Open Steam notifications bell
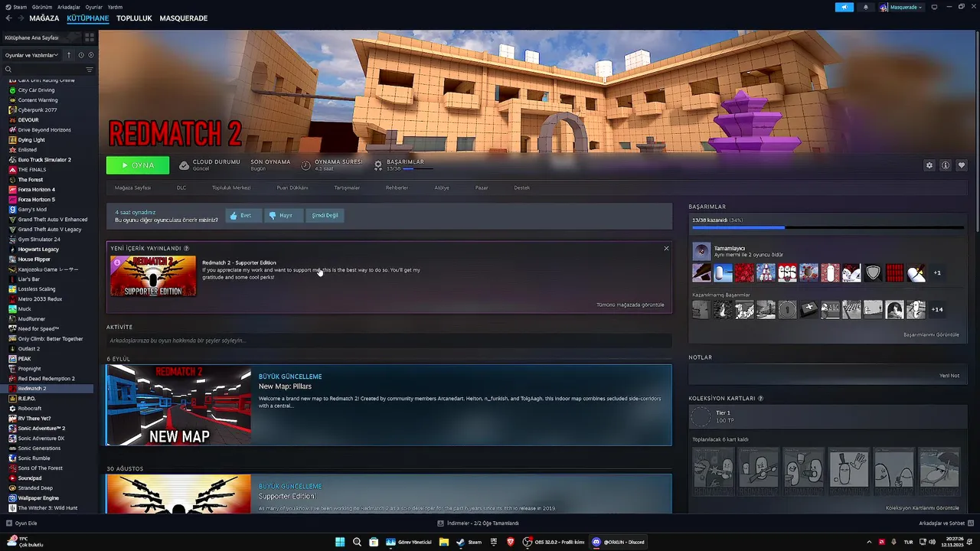Screen dimensions: 980x551 pyautogui.click(x=866, y=7)
